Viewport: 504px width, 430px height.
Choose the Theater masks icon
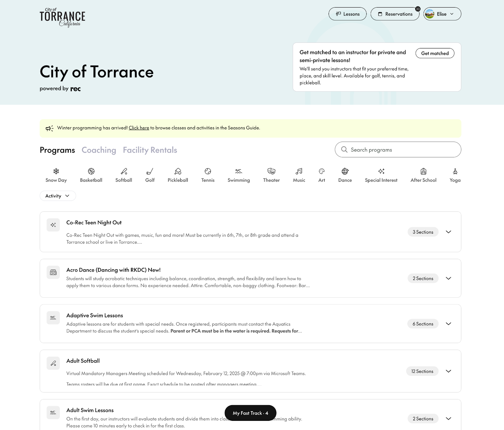[272, 171]
